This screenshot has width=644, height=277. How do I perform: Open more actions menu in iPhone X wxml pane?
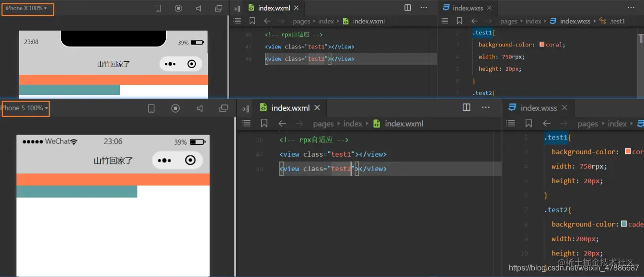coord(424,8)
